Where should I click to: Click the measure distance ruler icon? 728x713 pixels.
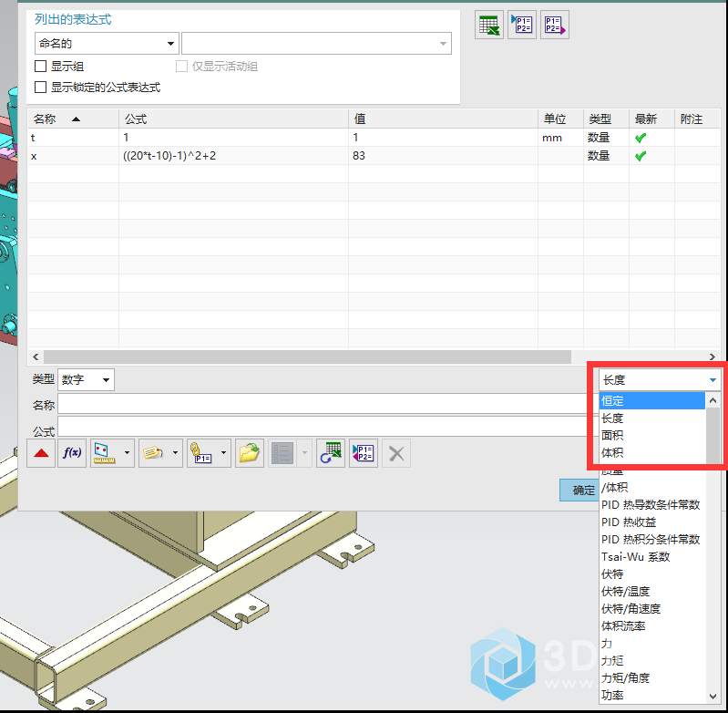104,453
